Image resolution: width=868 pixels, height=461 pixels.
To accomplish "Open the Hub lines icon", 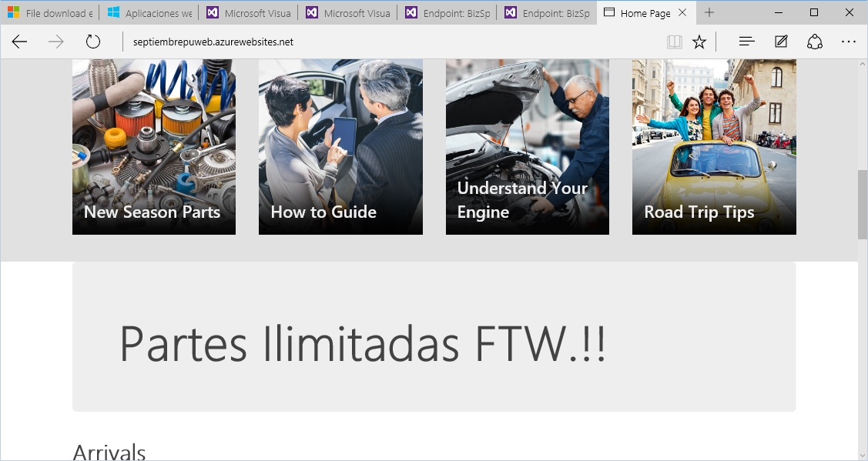I will pyautogui.click(x=747, y=42).
